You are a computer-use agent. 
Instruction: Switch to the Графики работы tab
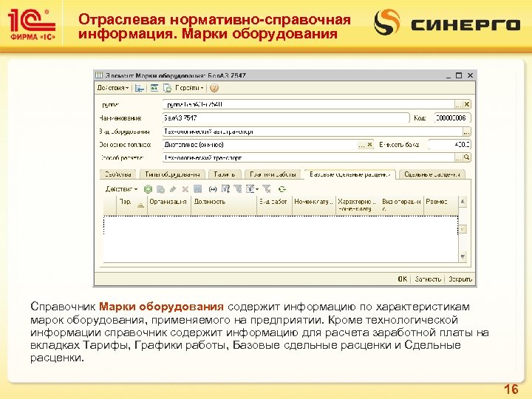[x=273, y=174]
